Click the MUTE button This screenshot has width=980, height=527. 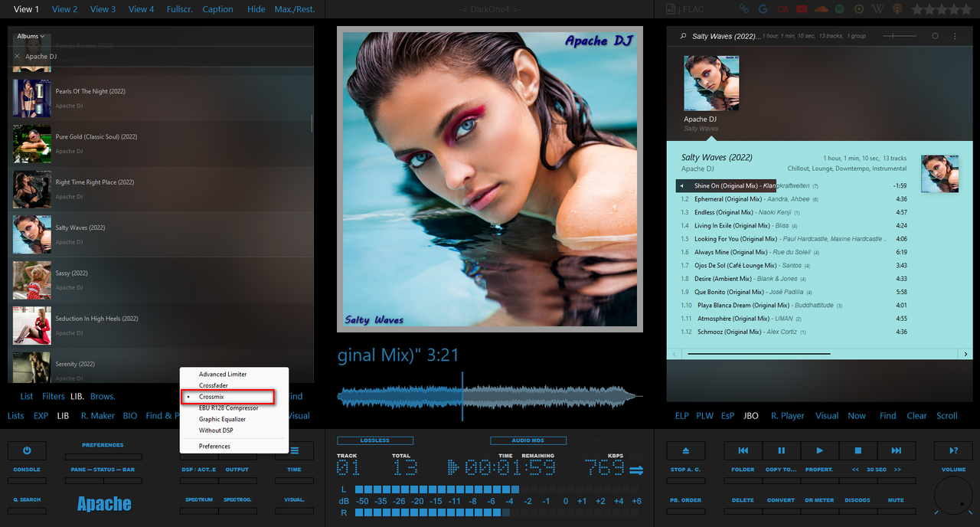coord(896,500)
